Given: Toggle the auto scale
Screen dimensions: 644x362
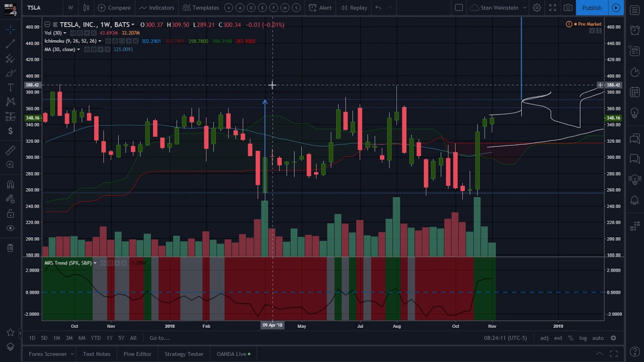Looking at the screenshot, I should pyautogui.click(x=598, y=338).
